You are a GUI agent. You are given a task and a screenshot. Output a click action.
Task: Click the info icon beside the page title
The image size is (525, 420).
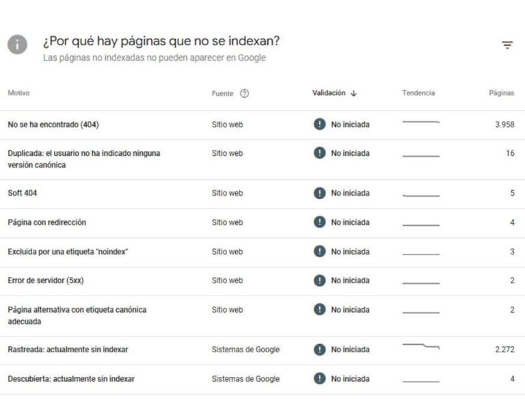(17, 45)
